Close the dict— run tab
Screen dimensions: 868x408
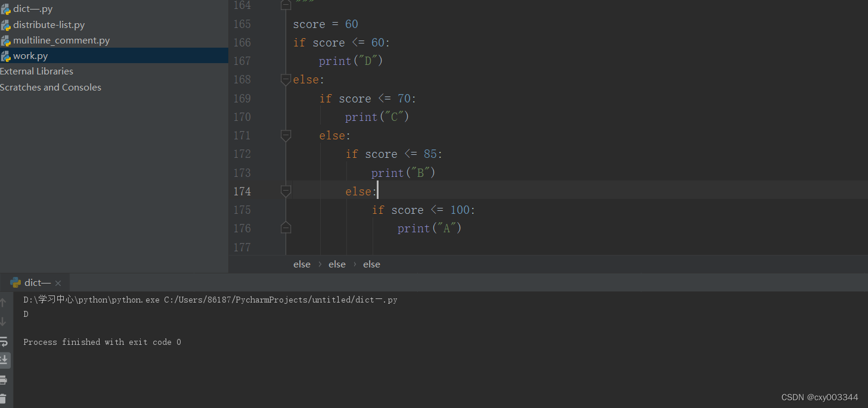coord(58,283)
